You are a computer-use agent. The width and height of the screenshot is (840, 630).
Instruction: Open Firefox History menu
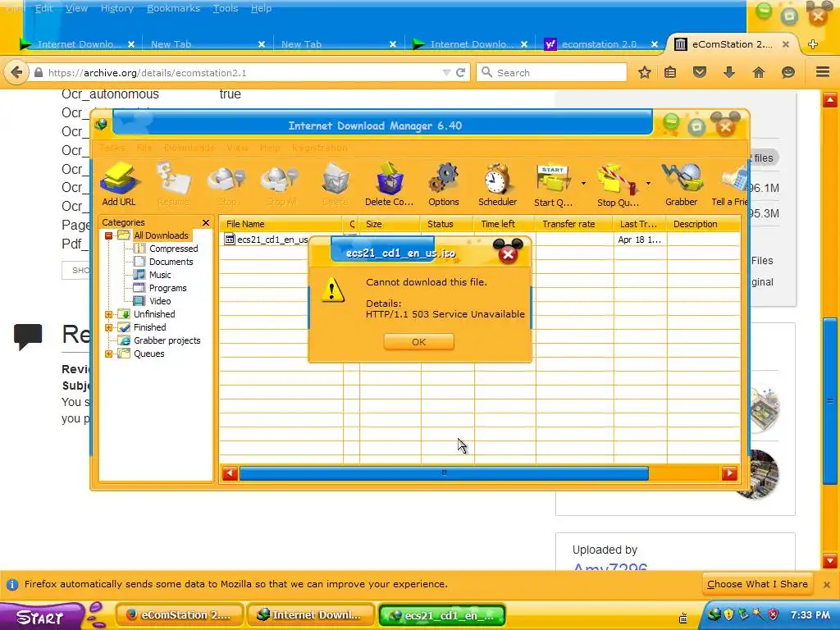[x=116, y=8]
